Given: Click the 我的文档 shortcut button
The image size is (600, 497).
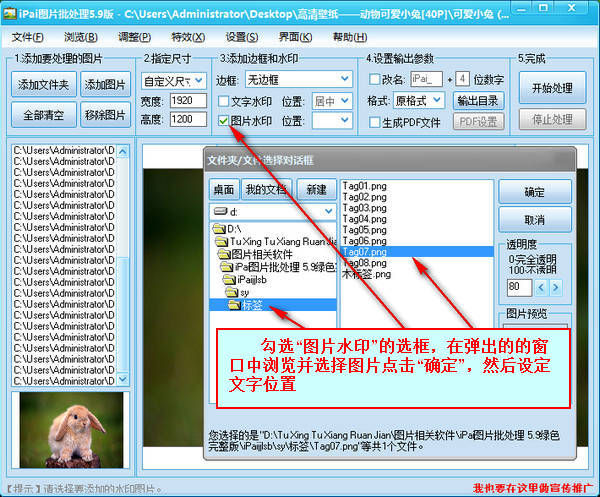Looking at the screenshot, I should point(267,189).
